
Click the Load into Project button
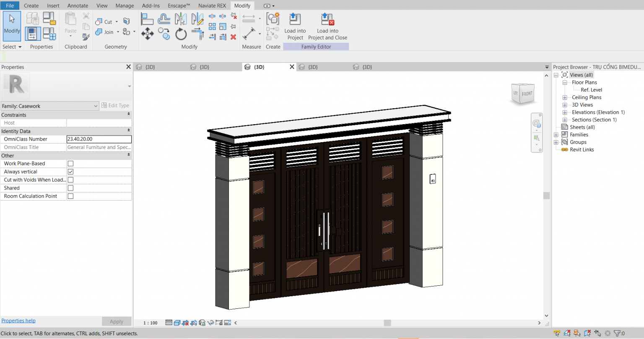click(x=295, y=26)
